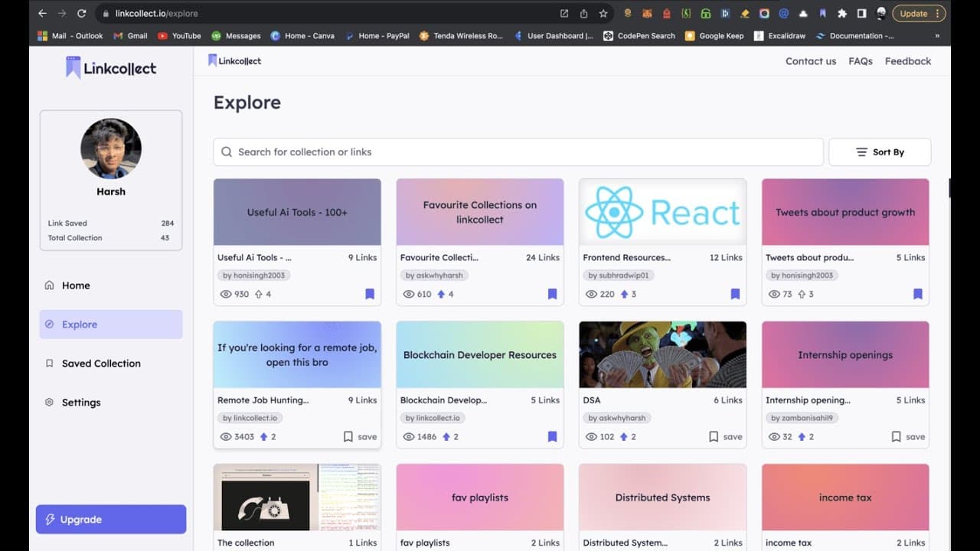Toggle the Favourite Collections saved bookmark
The image size is (980, 551).
(x=552, y=294)
